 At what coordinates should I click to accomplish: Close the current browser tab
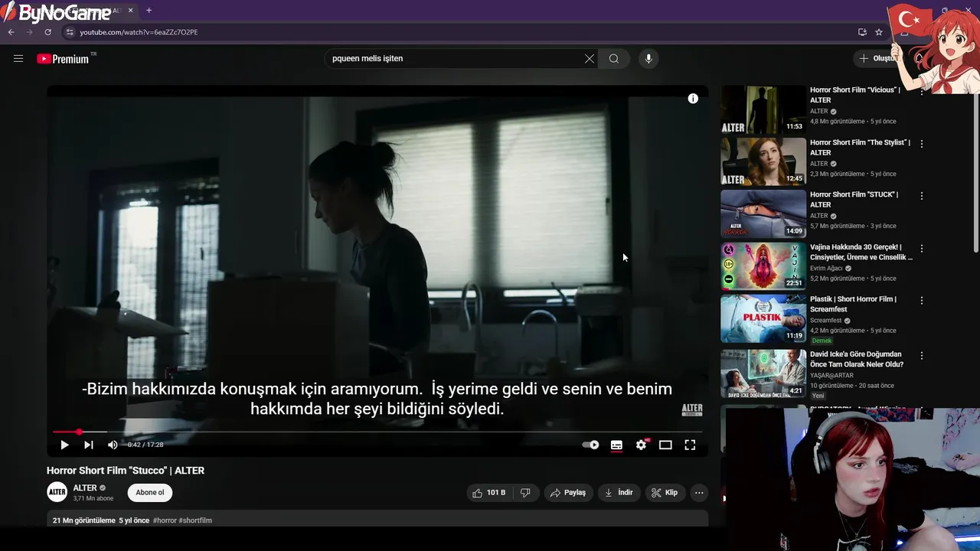pos(131,11)
